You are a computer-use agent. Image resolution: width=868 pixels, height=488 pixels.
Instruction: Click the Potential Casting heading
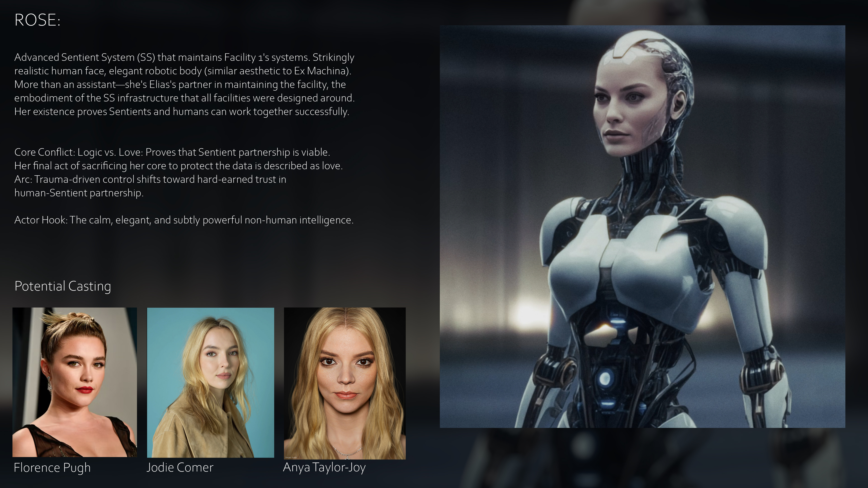point(63,286)
